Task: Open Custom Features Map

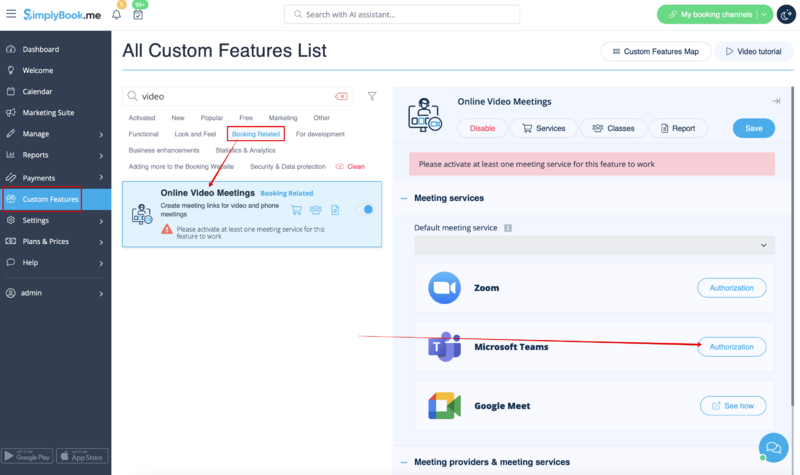Action: [656, 52]
